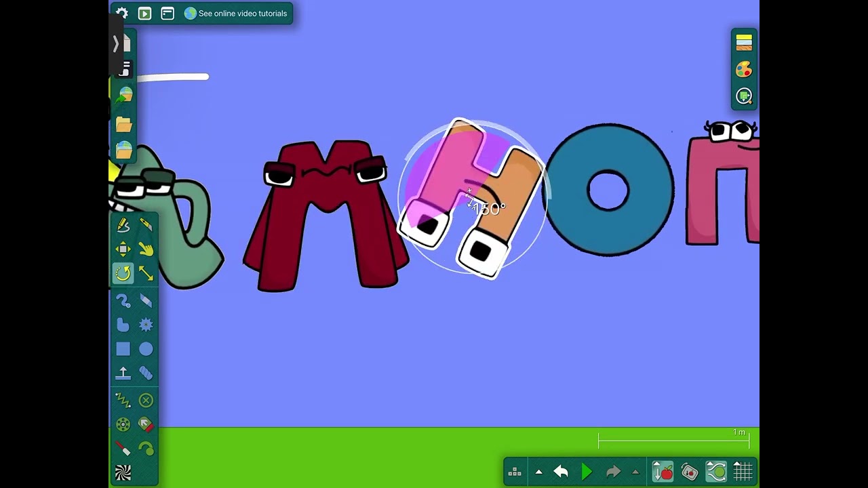Select the Scale tool
This screenshot has height=488, width=868.
pos(146,273)
